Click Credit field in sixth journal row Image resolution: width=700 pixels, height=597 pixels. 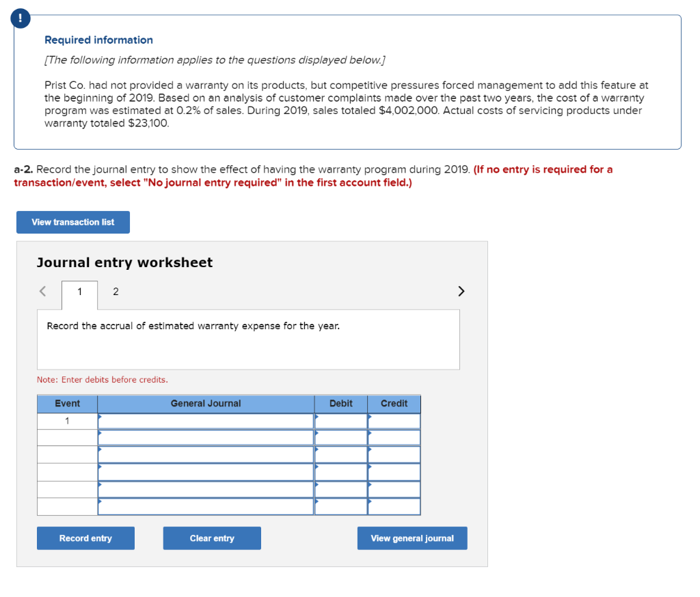coord(394,507)
